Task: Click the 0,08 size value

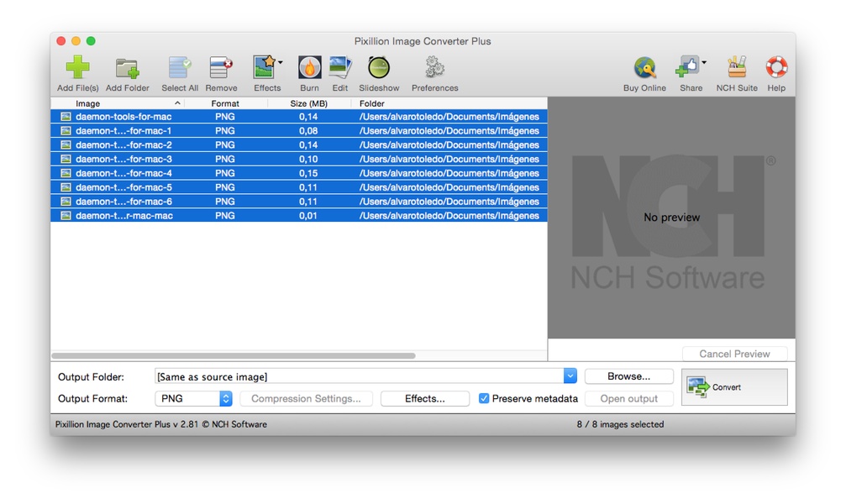Action: coord(308,130)
